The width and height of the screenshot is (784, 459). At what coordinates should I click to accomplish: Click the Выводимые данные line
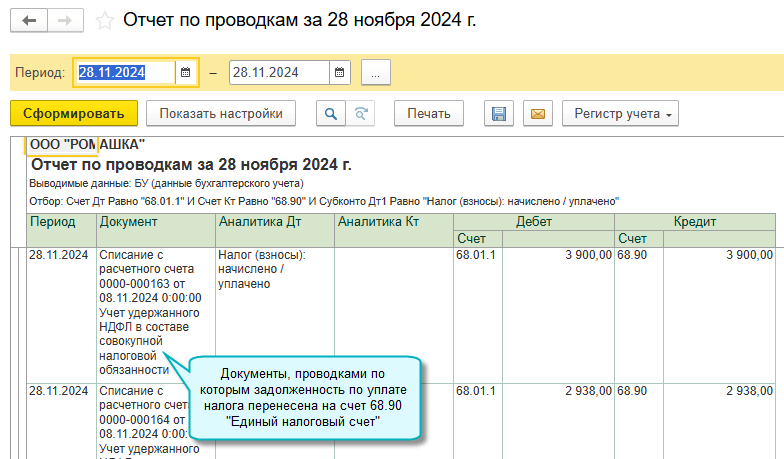click(x=166, y=184)
